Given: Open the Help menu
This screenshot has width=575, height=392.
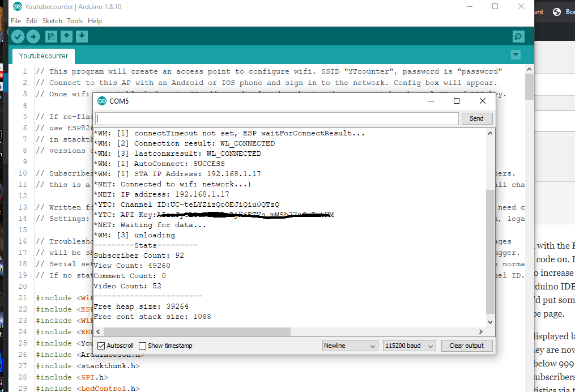Looking at the screenshot, I should (x=95, y=21).
